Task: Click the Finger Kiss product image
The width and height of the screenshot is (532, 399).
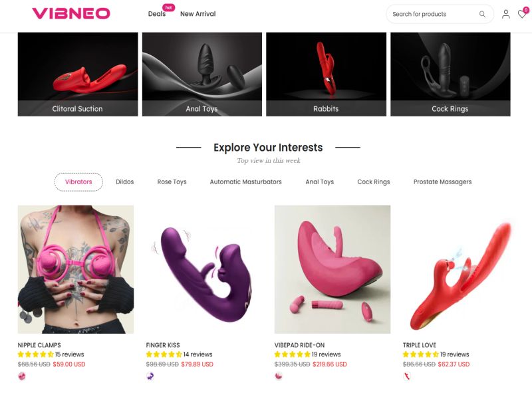Action: (204, 269)
